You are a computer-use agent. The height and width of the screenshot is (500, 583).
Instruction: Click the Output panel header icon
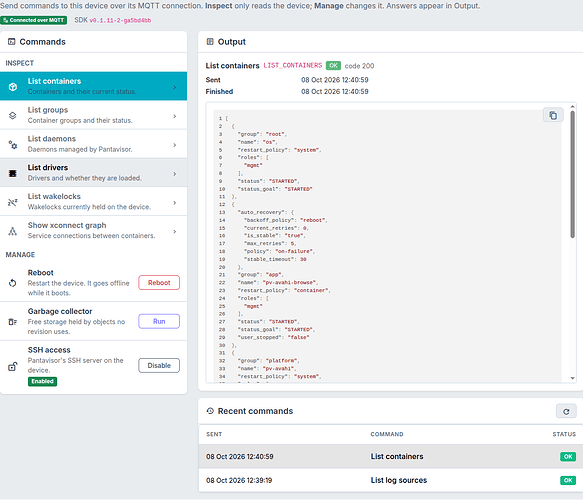tap(210, 42)
